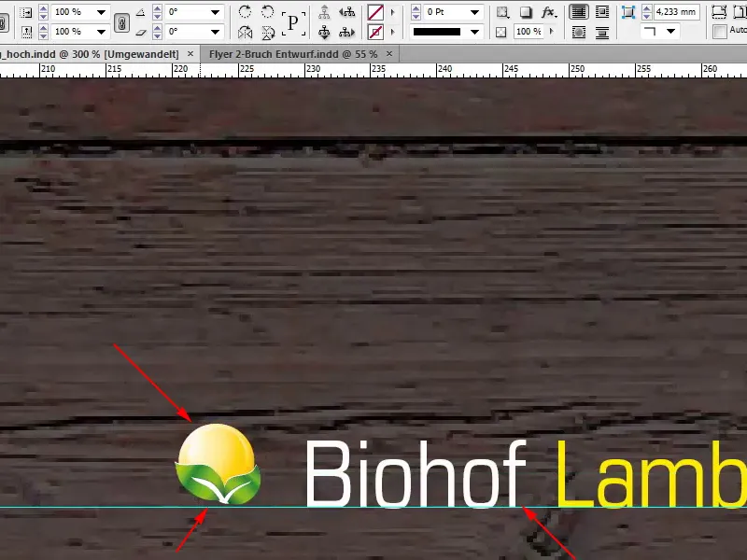
Task: Open the corner options icon
Action: click(628, 12)
